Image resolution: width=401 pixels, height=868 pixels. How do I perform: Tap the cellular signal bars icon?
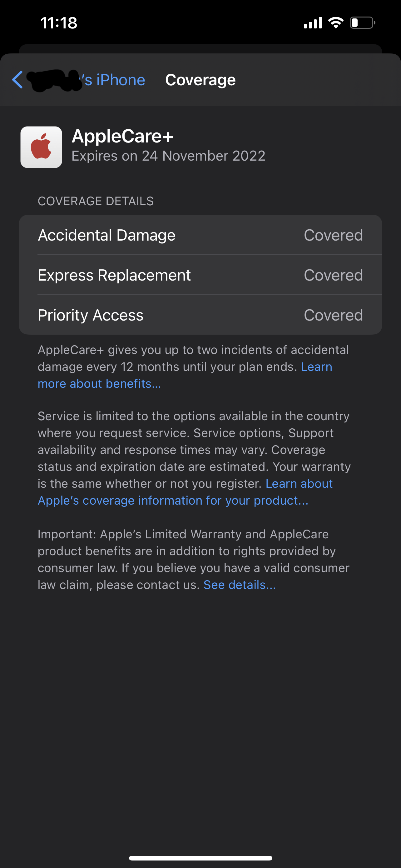tap(313, 23)
